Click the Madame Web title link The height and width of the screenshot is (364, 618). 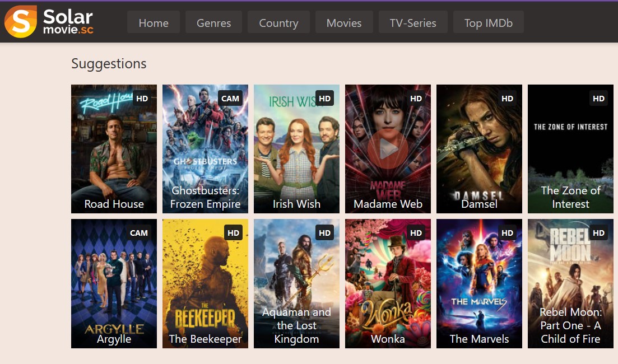click(x=388, y=204)
